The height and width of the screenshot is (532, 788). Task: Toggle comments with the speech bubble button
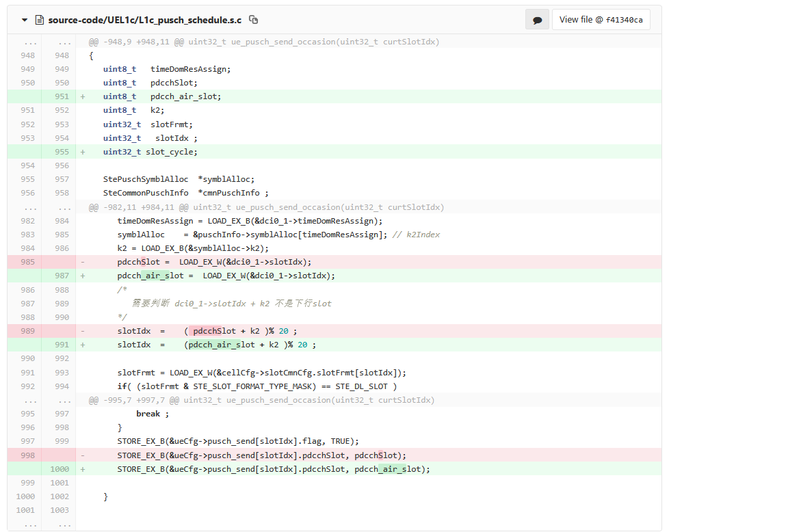coord(537,20)
